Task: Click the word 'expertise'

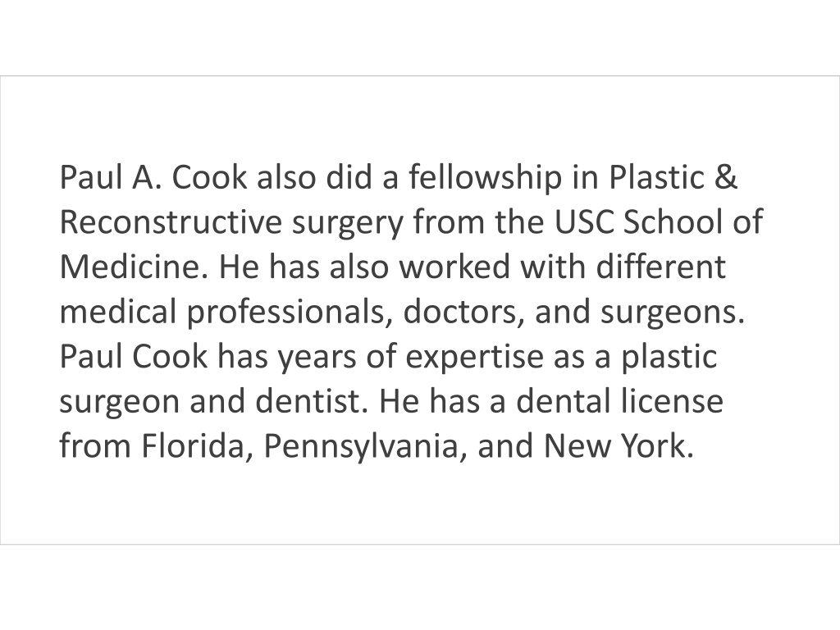Action: pyautogui.click(x=475, y=358)
